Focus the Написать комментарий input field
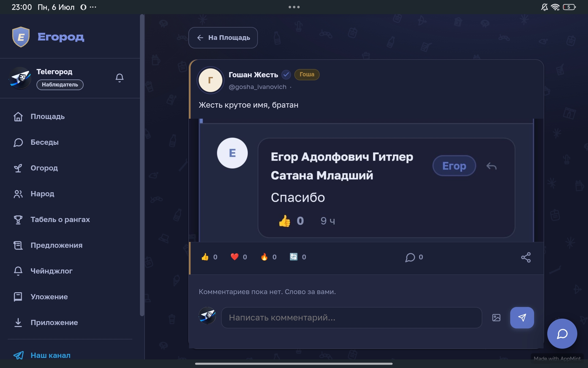The width and height of the screenshot is (588, 368). 352,318
